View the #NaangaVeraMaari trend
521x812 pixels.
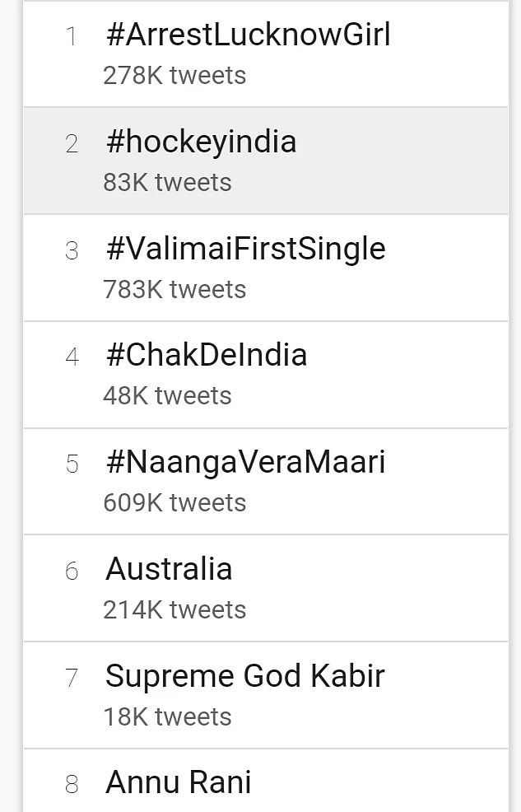(x=245, y=463)
